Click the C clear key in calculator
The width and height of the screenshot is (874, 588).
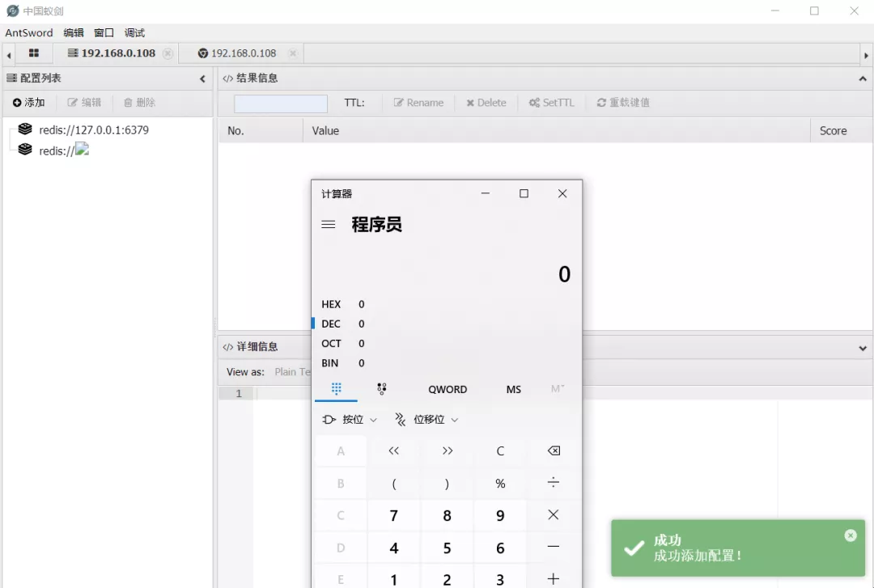[x=500, y=451]
